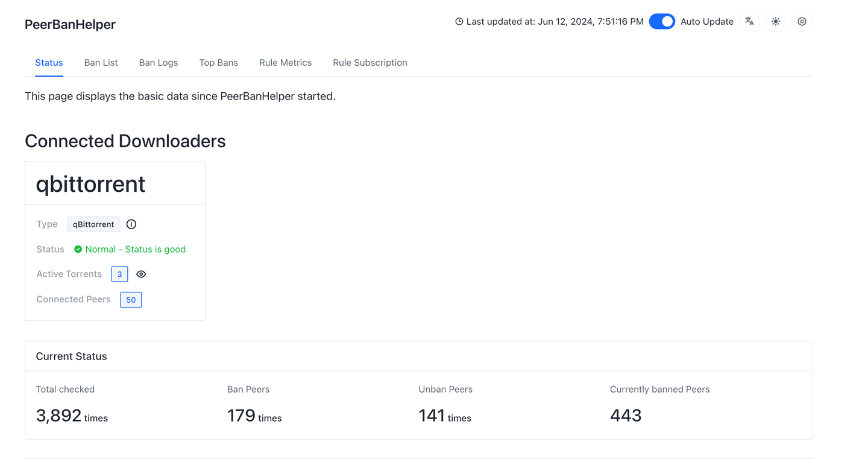Click the language translation icon
This screenshot has height=468, width=868.
point(749,22)
